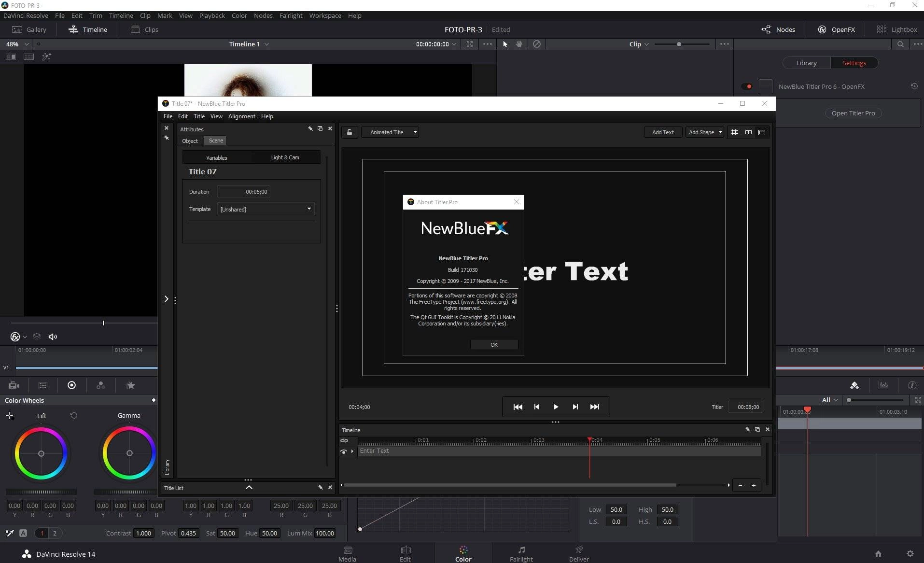Expand the Library side panel arrow
This screenshot has height=563, width=924.
(167, 299)
